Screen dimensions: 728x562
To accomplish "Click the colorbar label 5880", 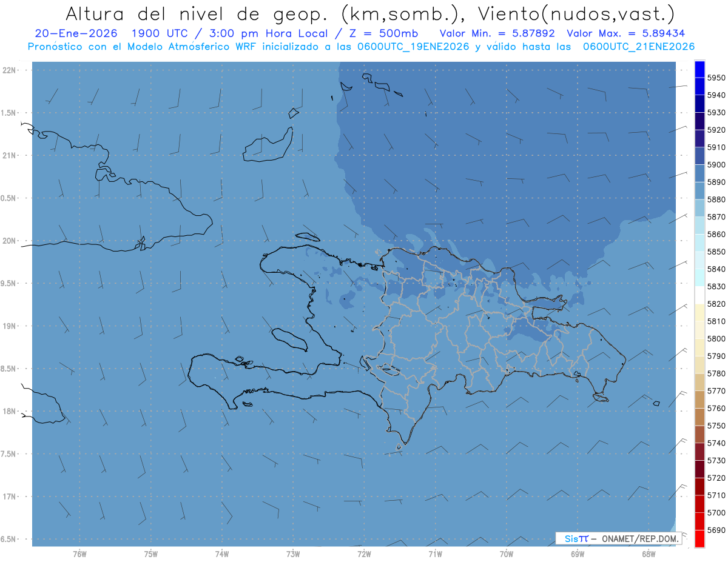I will coord(716,199).
